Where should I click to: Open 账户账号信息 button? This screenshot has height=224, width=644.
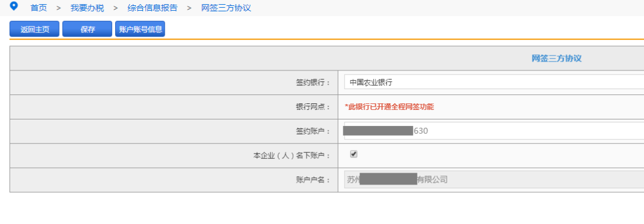[140, 29]
